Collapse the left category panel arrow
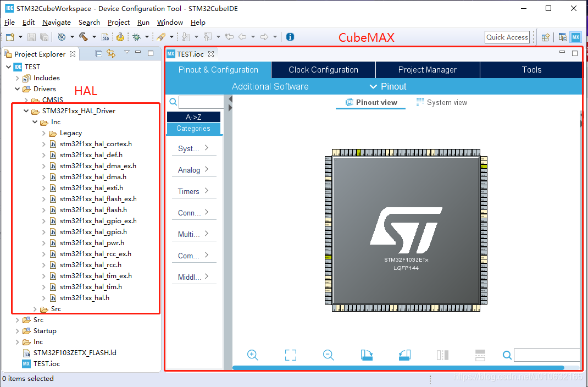The height and width of the screenshot is (387, 588). coord(230,99)
